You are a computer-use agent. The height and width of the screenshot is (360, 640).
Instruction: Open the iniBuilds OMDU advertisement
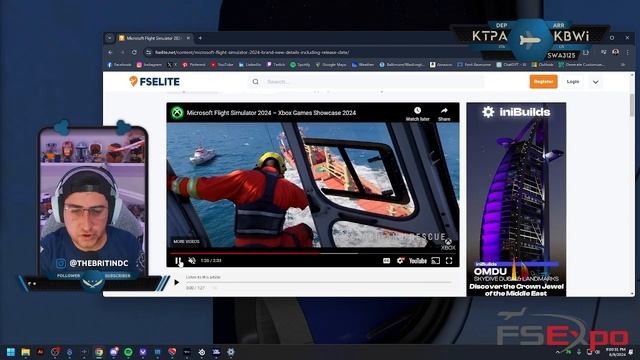click(x=516, y=199)
